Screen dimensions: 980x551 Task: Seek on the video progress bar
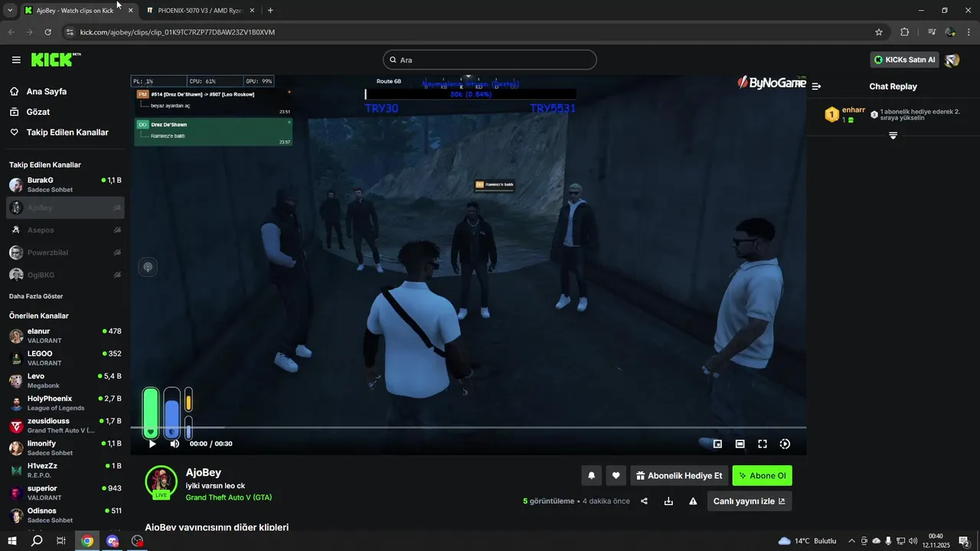coord(468,427)
